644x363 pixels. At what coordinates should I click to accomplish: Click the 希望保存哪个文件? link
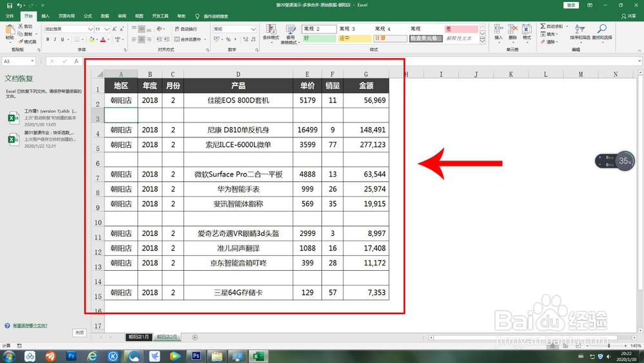click(30, 326)
